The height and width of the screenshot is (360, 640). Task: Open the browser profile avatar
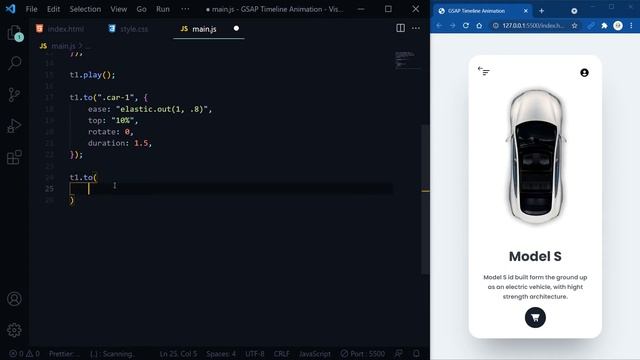click(x=618, y=25)
